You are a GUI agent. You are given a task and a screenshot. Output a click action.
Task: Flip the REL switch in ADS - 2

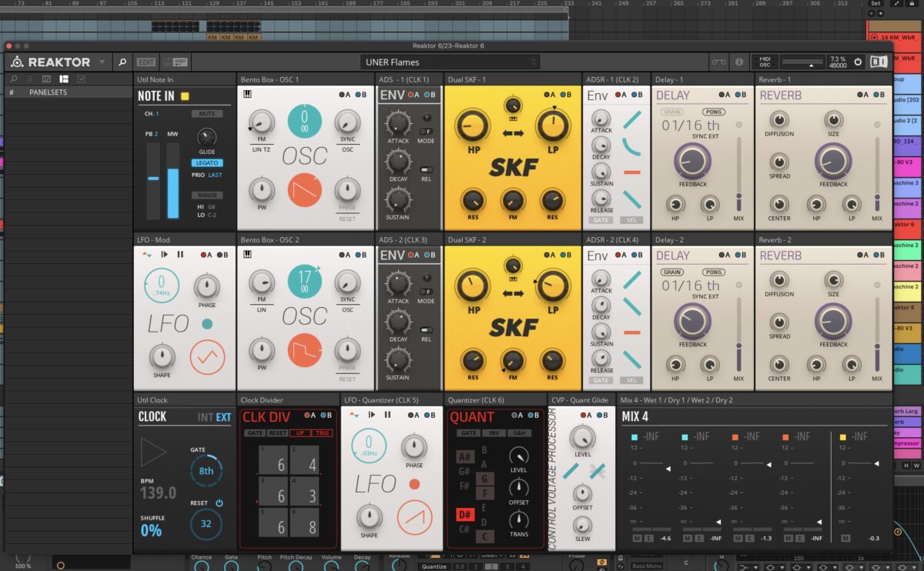click(x=426, y=329)
